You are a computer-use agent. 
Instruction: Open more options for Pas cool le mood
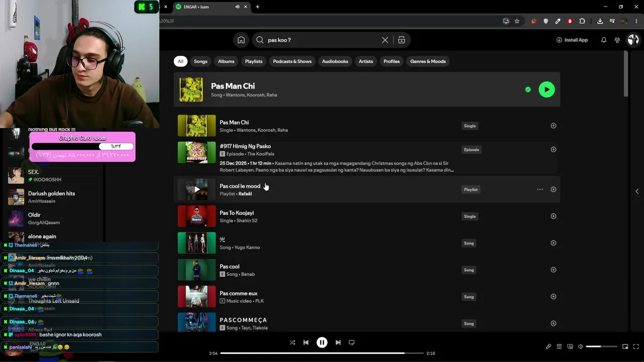540,190
